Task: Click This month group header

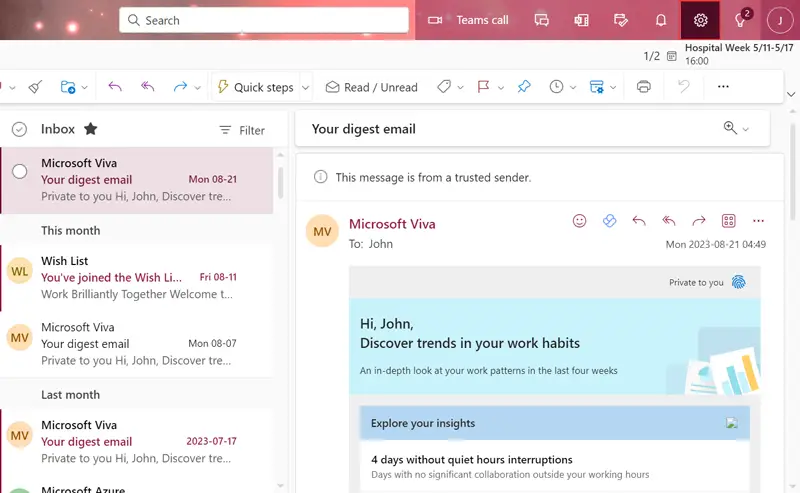Action: pos(70,231)
